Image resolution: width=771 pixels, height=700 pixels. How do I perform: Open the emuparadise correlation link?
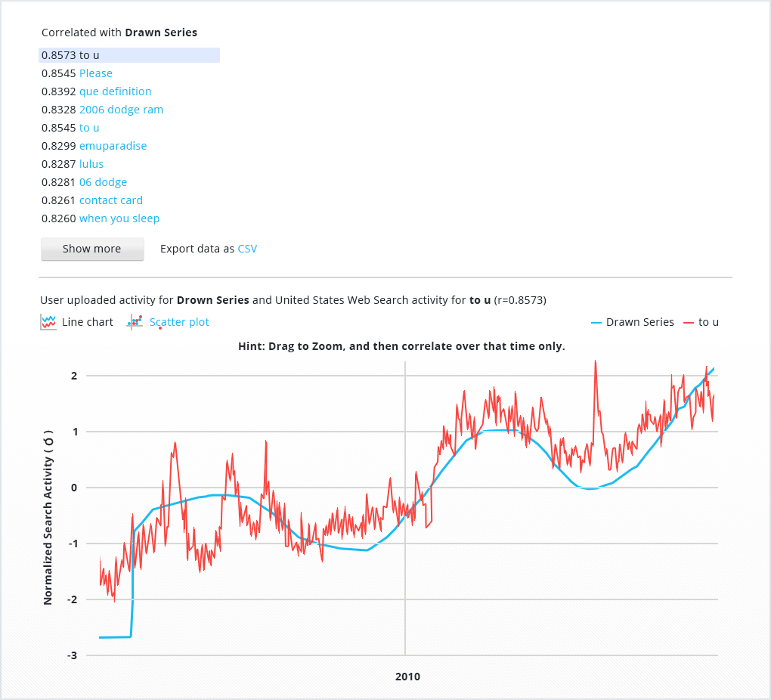click(x=113, y=146)
